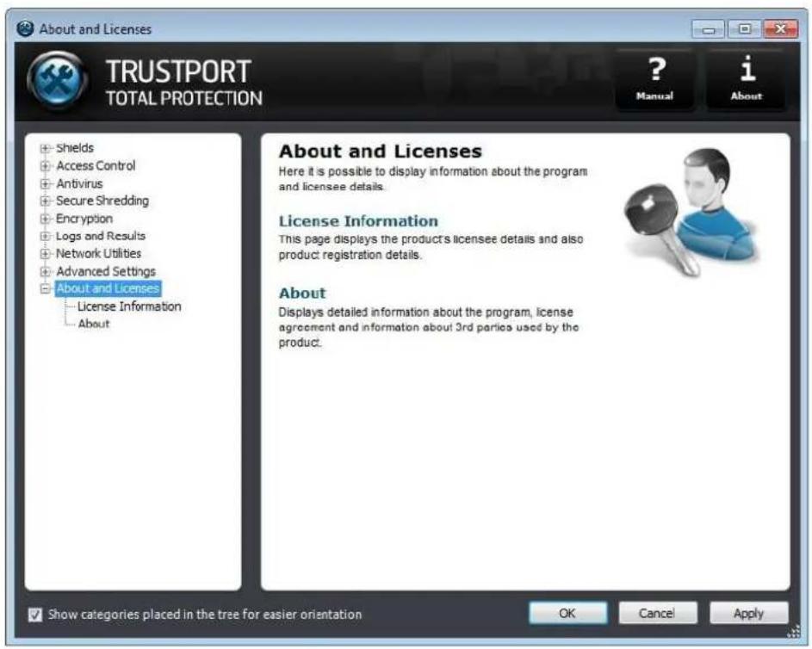The image size is (812, 649).
Task: Close the About and Licenses window
Action: tap(781, 29)
